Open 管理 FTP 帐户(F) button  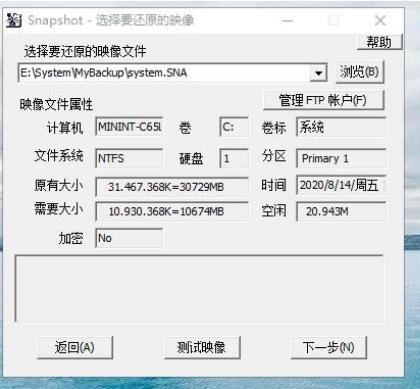click(x=323, y=100)
